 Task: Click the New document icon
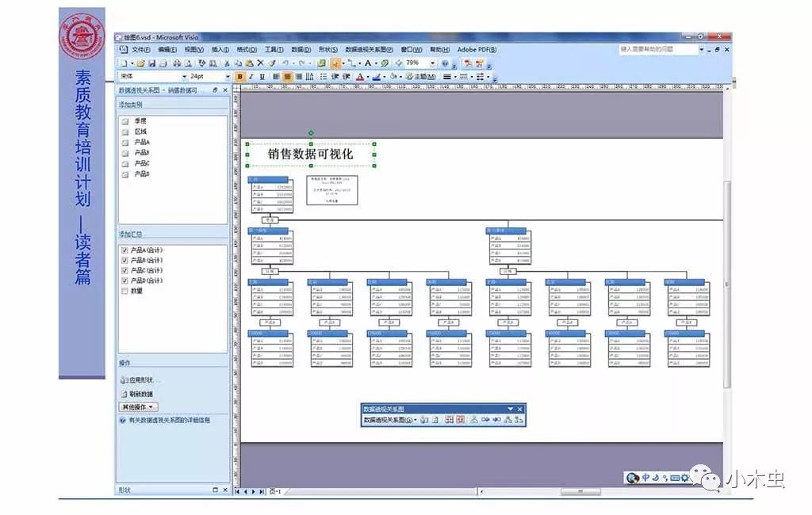point(124,63)
